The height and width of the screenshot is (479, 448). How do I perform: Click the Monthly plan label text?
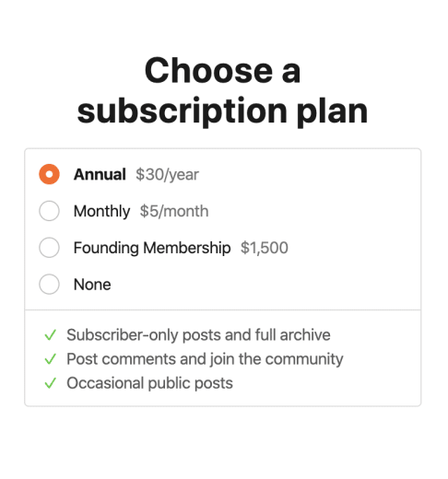pos(101,212)
